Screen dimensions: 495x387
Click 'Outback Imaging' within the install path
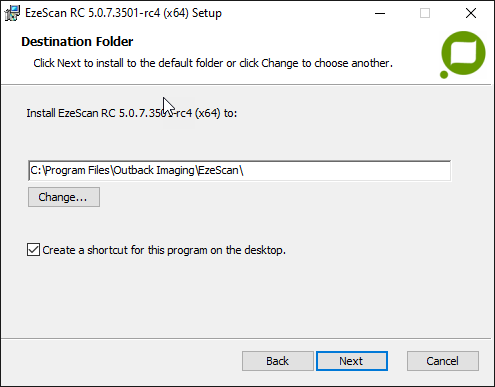pos(154,170)
